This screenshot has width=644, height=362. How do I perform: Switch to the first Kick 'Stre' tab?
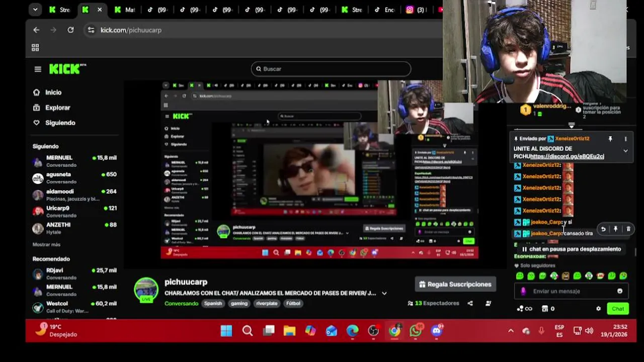point(59,10)
